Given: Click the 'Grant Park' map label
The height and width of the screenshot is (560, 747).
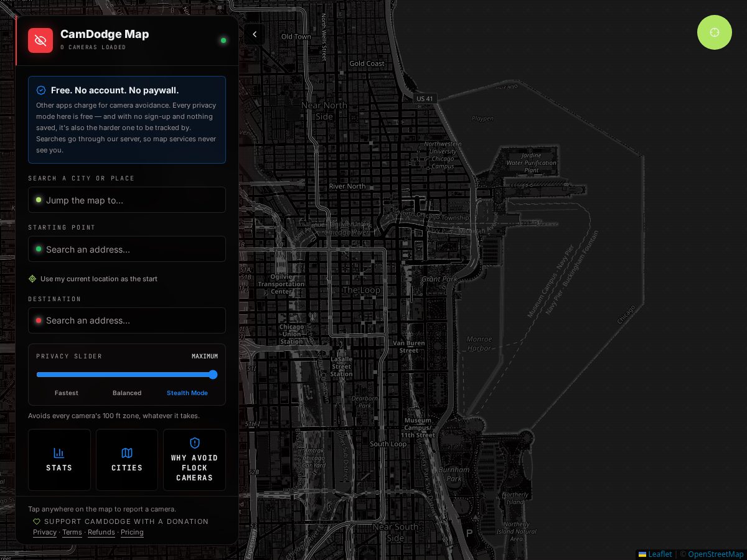Looking at the screenshot, I should [439, 279].
